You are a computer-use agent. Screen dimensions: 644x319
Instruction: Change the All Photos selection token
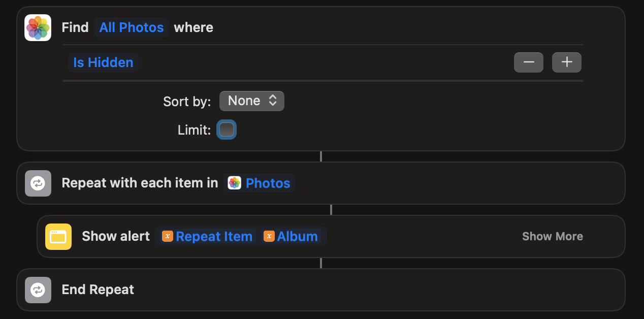[132, 27]
